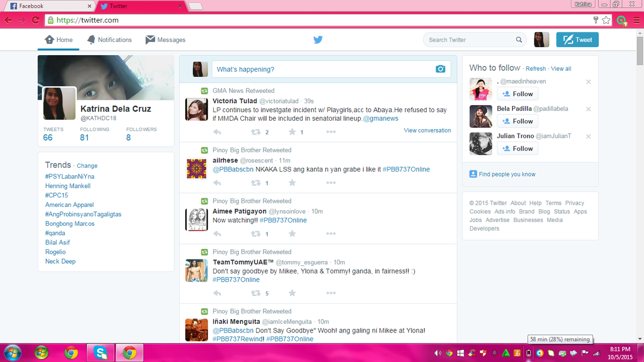Open Katrina Dela Cruz profile picture
The width and height of the screenshot is (644, 362).
pyautogui.click(x=60, y=104)
